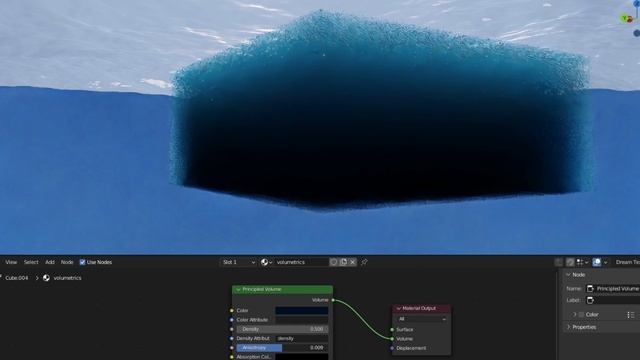Click the green Y axis on gizmo
Viewport: 640px width, 360px height.
(624, 18)
